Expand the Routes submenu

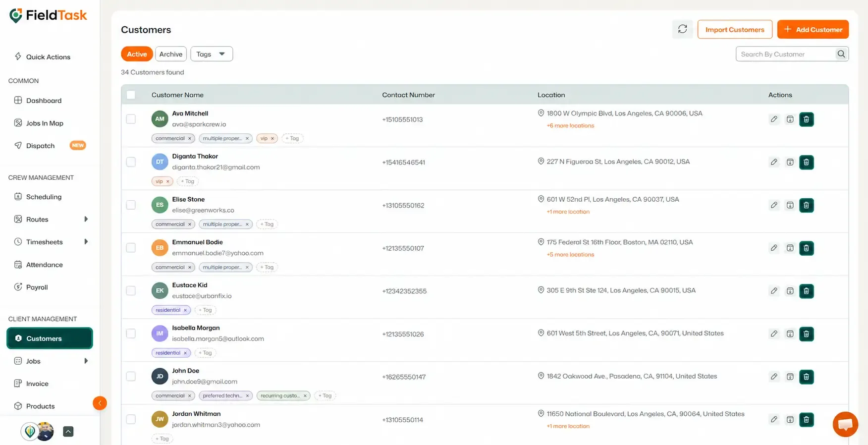click(x=86, y=219)
